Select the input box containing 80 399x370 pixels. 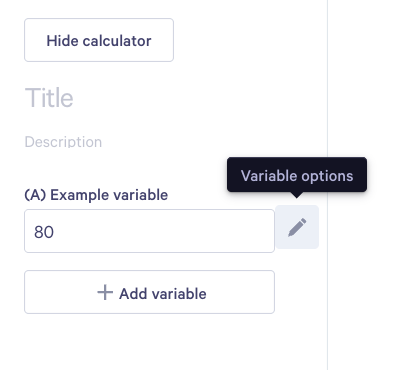[x=149, y=231]
